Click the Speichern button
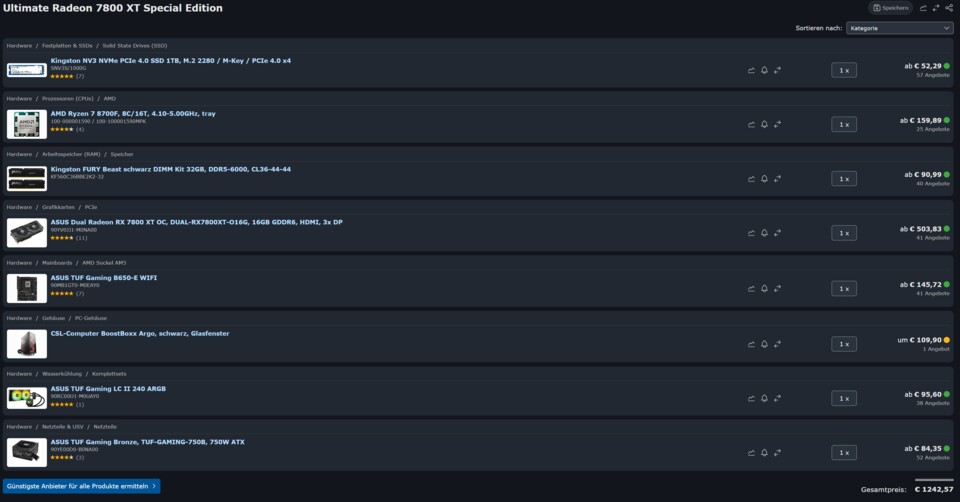The width and height of the screenshot is (960, 502). (x=890, y=8)
